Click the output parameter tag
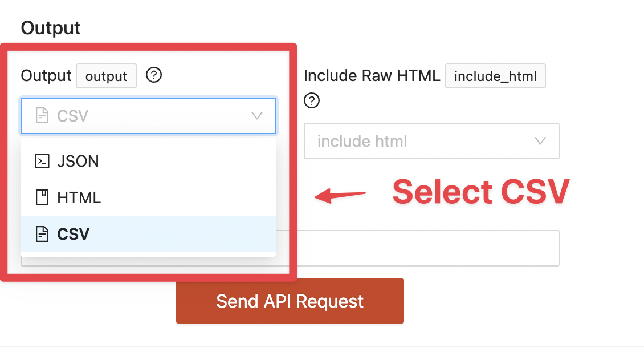Viewport: 644px width, 347px height. [107, 76]
